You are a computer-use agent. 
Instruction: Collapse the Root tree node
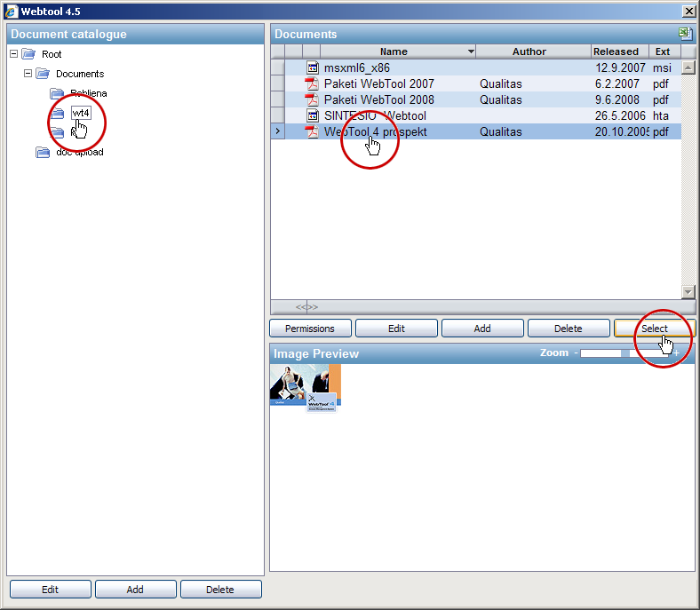tap(13, 54)
